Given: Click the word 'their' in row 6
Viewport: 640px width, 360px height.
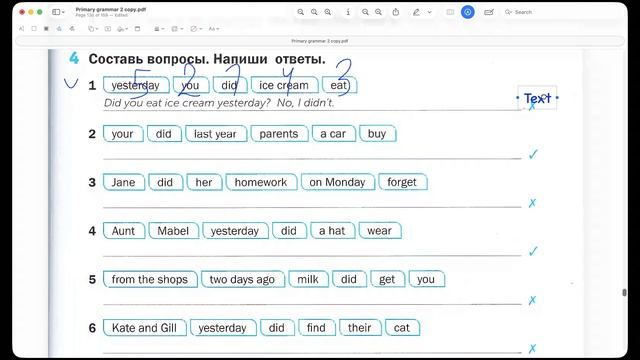Looking at the screenshot, I should tap(360, 328).
